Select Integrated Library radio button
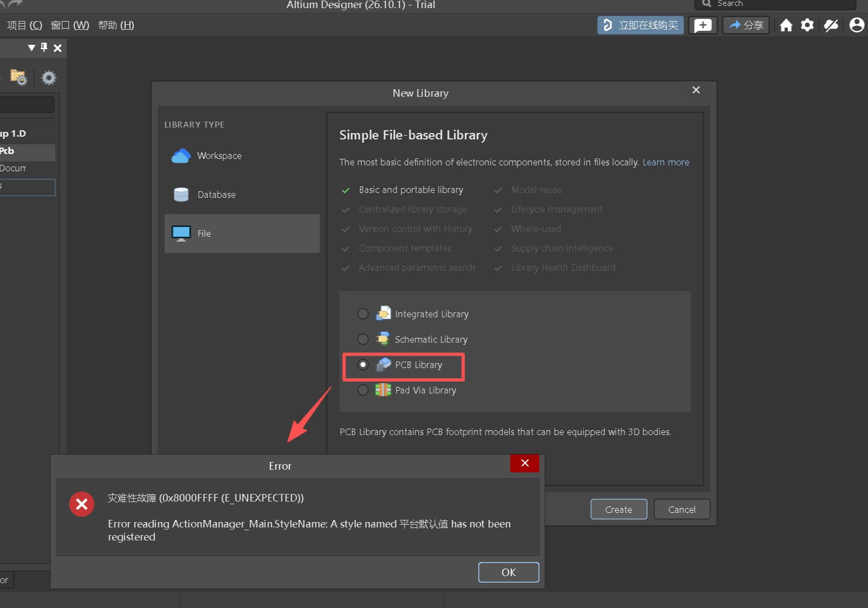Screen dimensions: 868x608 [x=363, y=314]
